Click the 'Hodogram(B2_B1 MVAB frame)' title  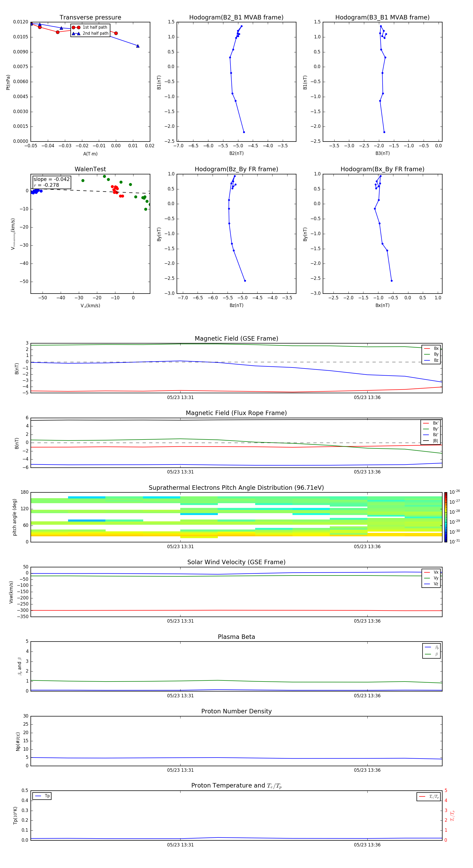click(x=236, y=18)
